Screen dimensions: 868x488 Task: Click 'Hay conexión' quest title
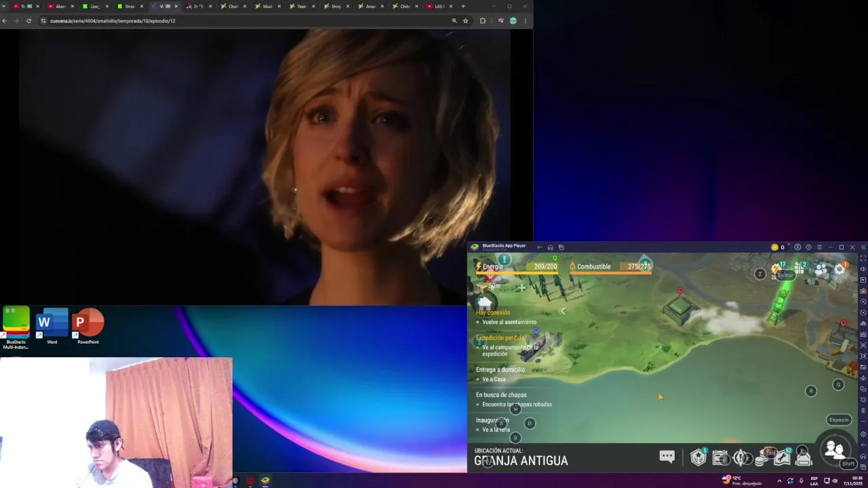tap(493, 312)
